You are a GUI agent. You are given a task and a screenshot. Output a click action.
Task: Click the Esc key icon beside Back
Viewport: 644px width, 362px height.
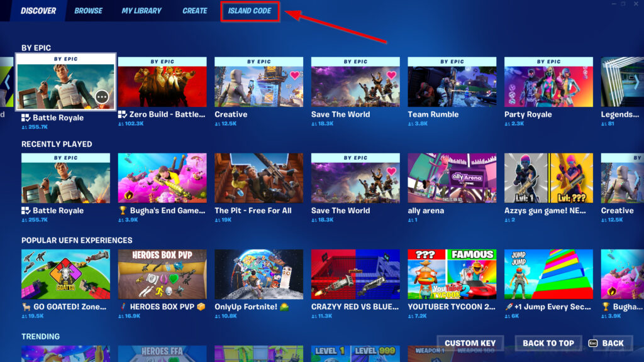coord(592,343)
